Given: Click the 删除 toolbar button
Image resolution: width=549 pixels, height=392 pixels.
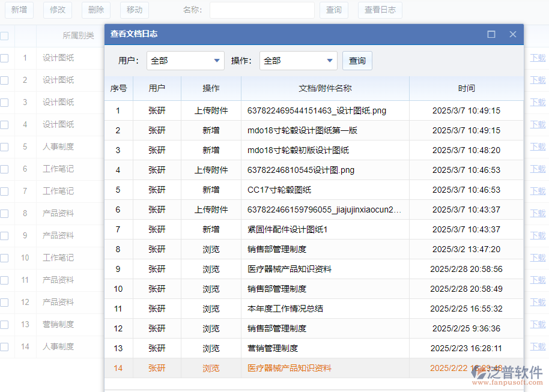Looking at the screenshot, I should [96, 10].
